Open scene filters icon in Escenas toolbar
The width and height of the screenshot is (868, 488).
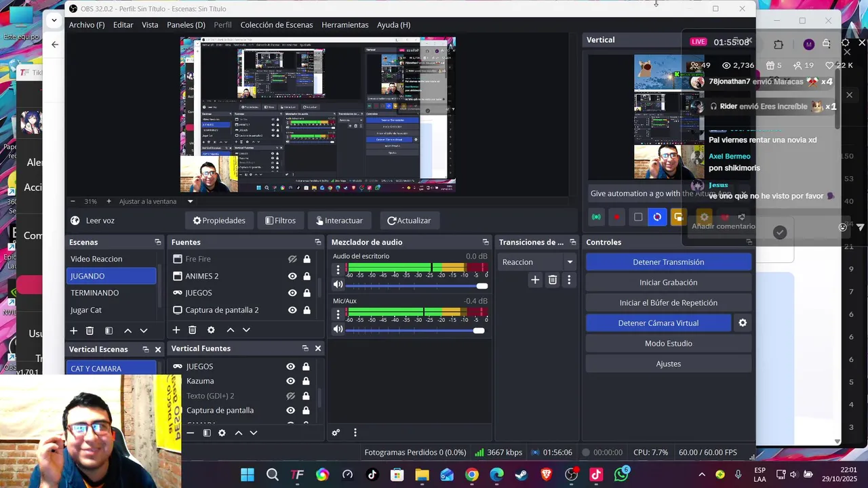tap(108, 330)
